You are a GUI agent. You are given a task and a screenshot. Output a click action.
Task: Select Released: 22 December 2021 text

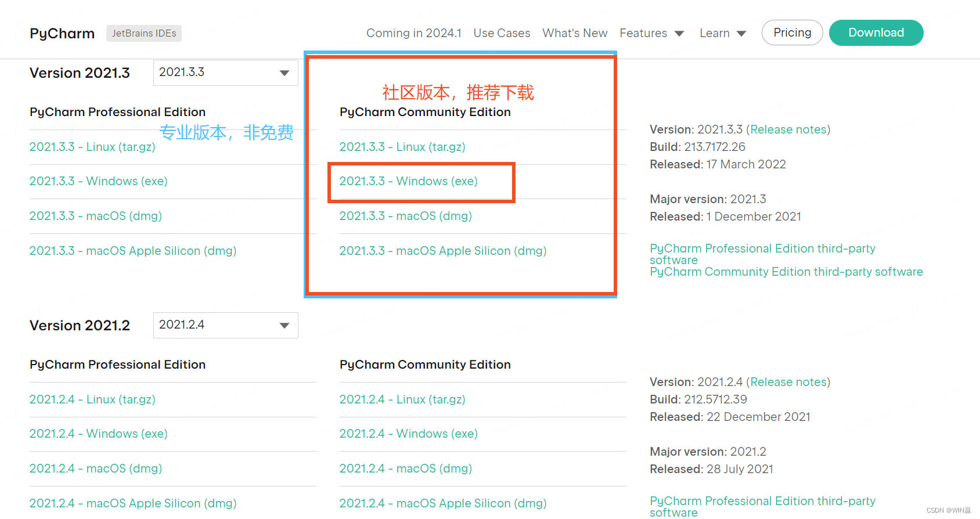[730, 417]
